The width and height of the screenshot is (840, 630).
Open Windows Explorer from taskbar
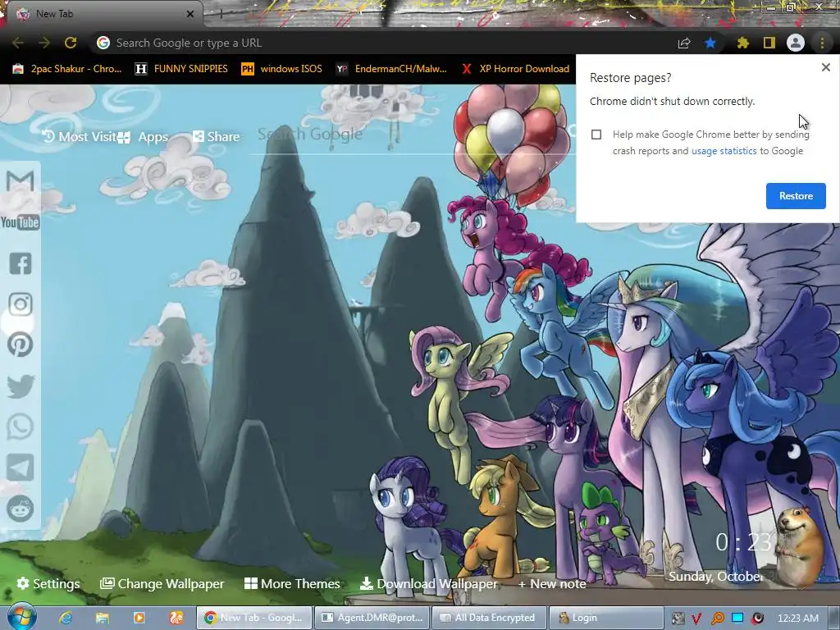pos(103,618)
